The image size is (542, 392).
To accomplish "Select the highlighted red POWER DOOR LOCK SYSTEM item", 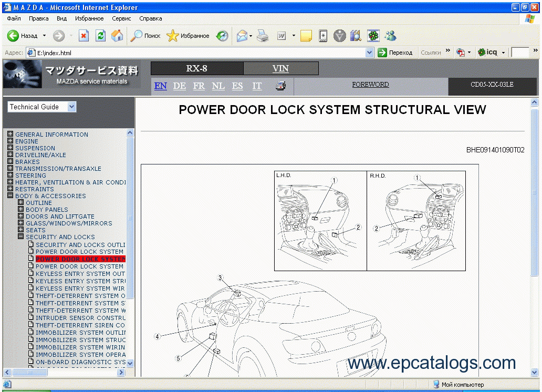I will coord(80,259).
